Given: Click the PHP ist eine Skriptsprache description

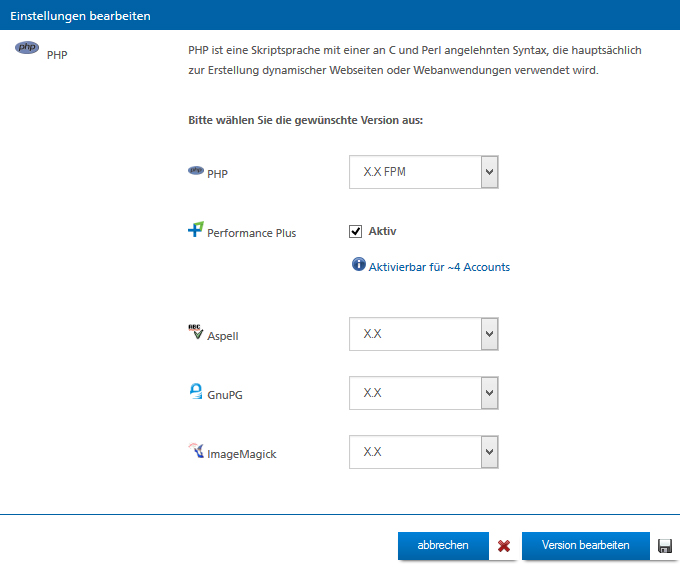Looking at the screenshot, I should pos(415,60).
